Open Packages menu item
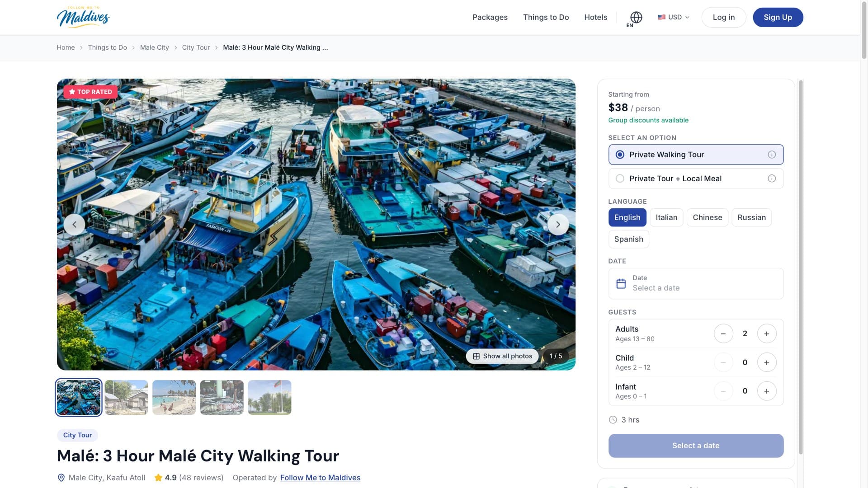This screenshot has height=488, width=868. click(x=490, y=17)
